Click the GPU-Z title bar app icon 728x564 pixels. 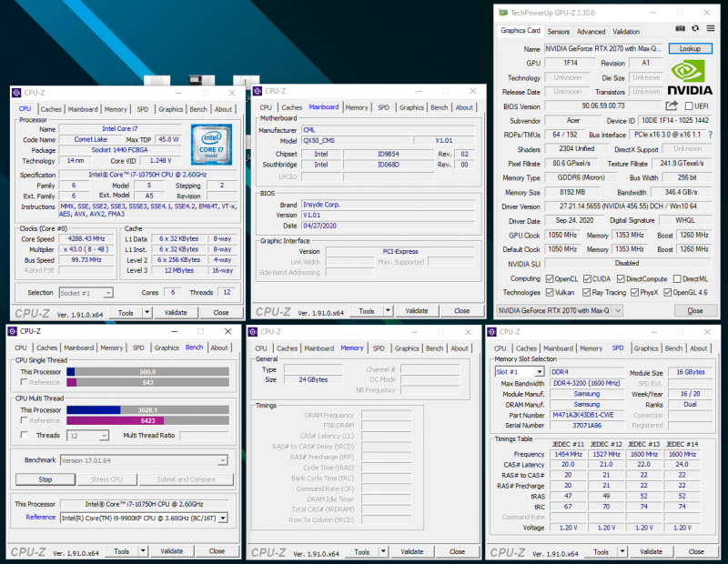pos(503,13)
